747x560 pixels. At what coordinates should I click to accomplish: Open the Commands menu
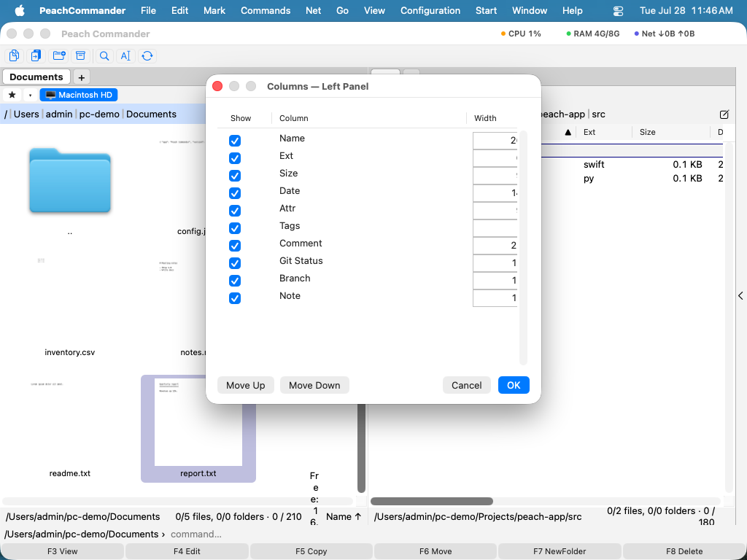[x=266, y=10]
